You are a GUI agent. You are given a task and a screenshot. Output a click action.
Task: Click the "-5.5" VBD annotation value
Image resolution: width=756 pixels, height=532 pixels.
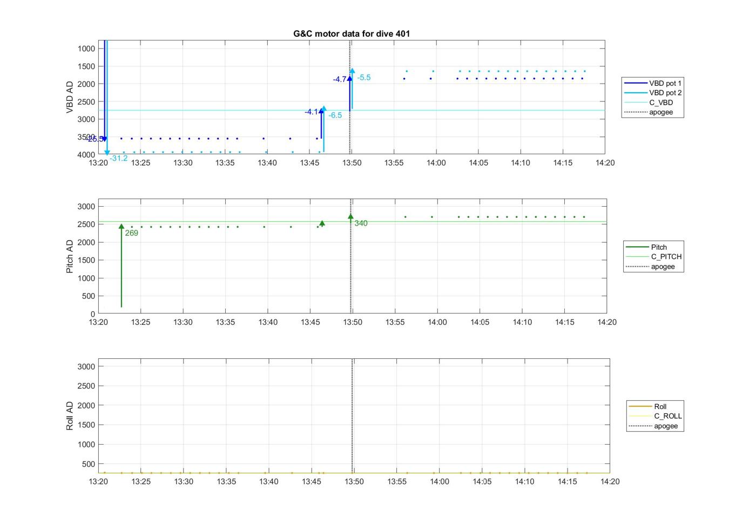364,78
